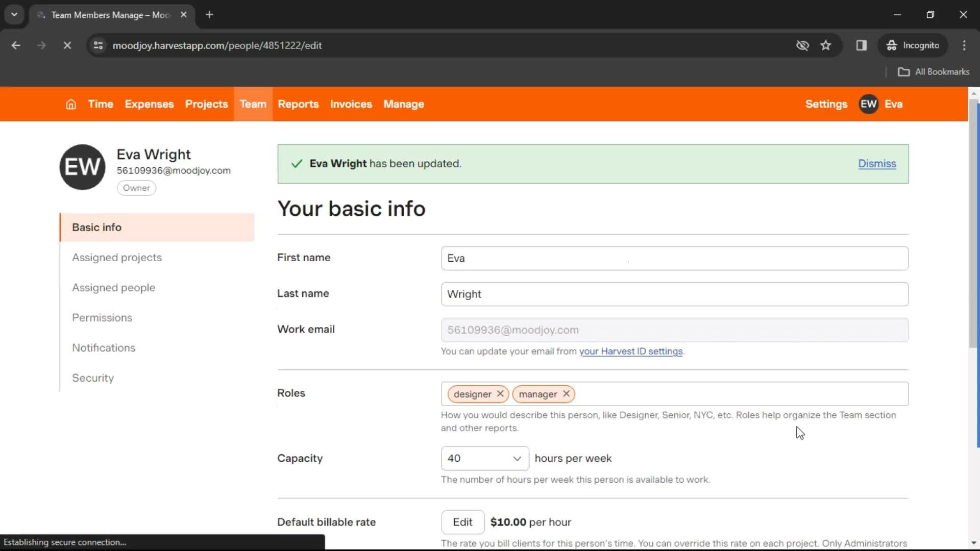Image resolution: width=980 pixels, height=551 pixels.
Task: Click the First name input field
Action: (674, 258)
